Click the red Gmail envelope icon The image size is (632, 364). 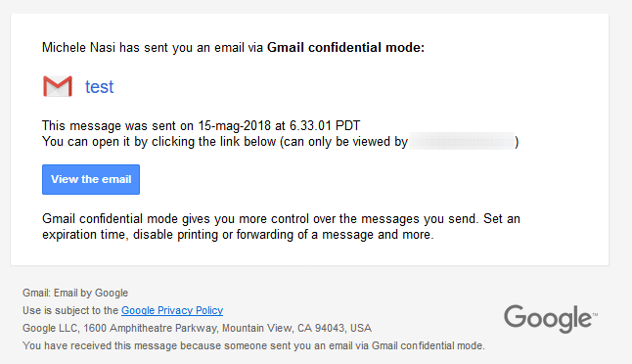pyautogui.click(x=58, y=86)
